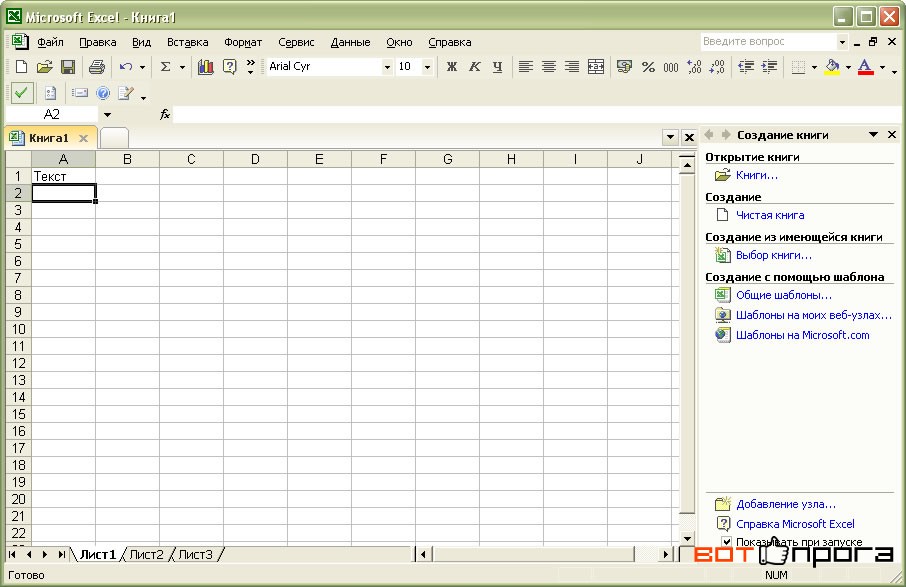This screenshot has height=587, width=906.
Task: Align cell text to the left
Action: click(x=525, y=66)
